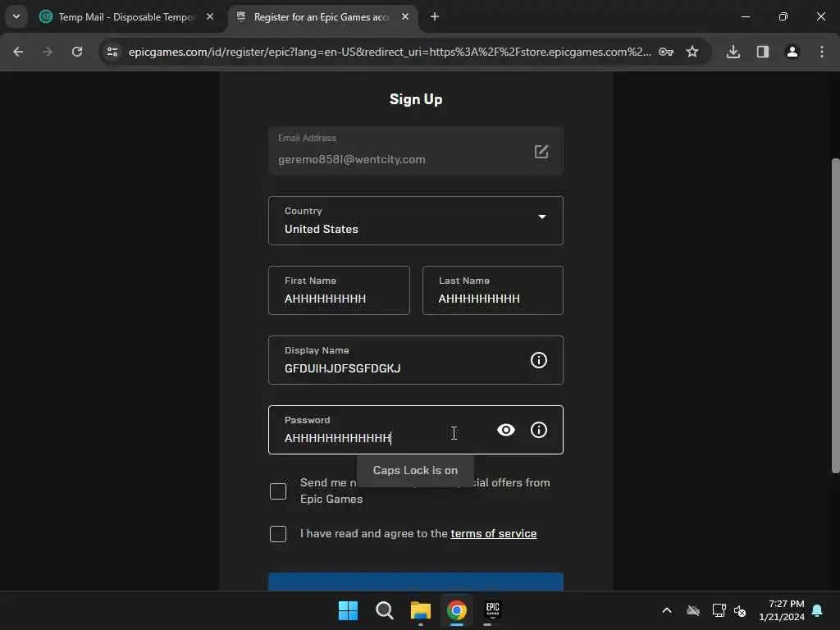Open the clock and date 7:27 PM
The height and width of the screenshot is (630, 840).
pyautogui.click(x=782, y=610)
